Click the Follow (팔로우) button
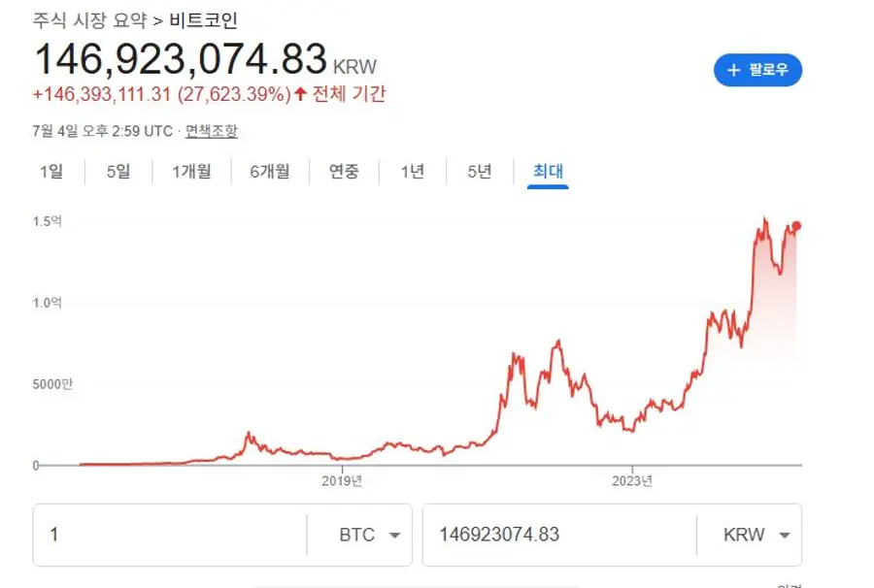Viewport: 874px width, 588px height. (757, 70)
